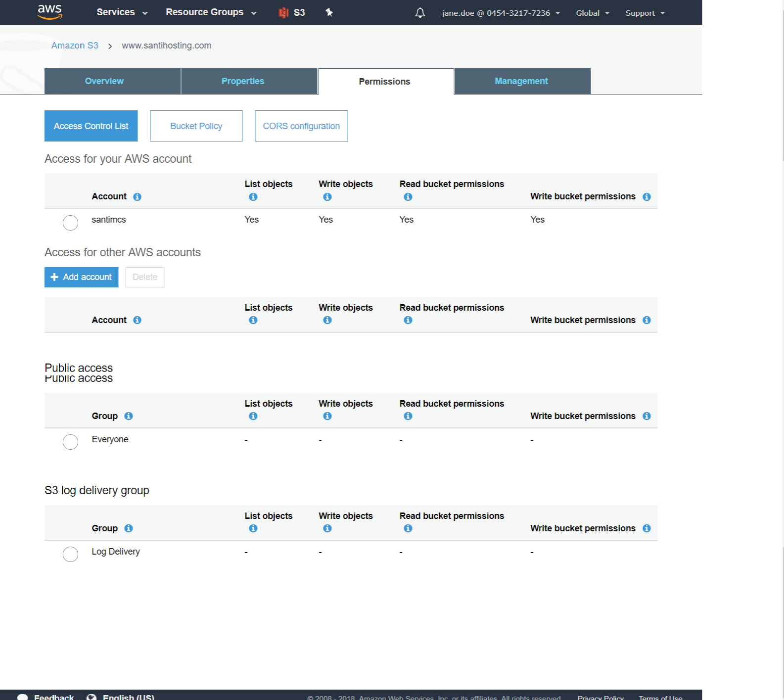Click Read bucket permissions info icon in other accounts table
The image size is (784, 700).
point(408,320)
